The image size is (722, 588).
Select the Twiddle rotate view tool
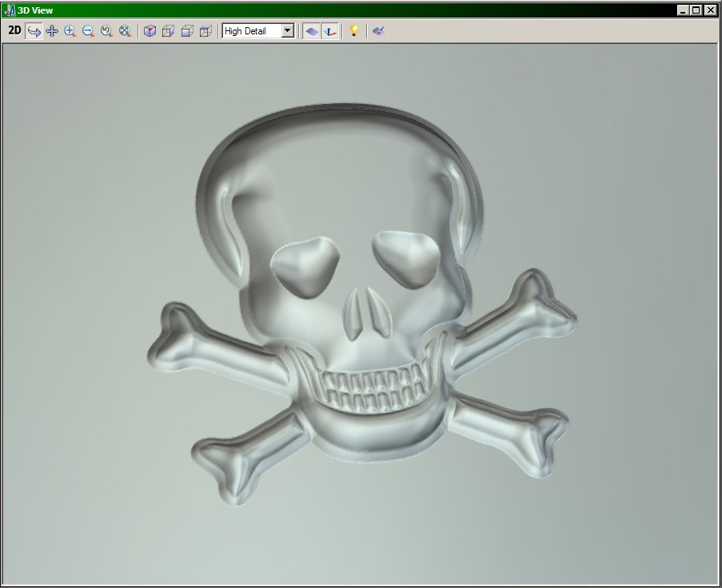point(34,31)
